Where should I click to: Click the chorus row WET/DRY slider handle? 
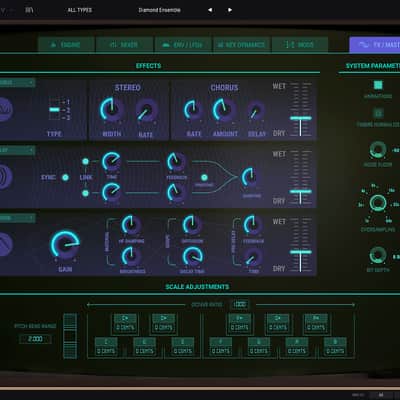pyautogui.click(x=301, y=118)
